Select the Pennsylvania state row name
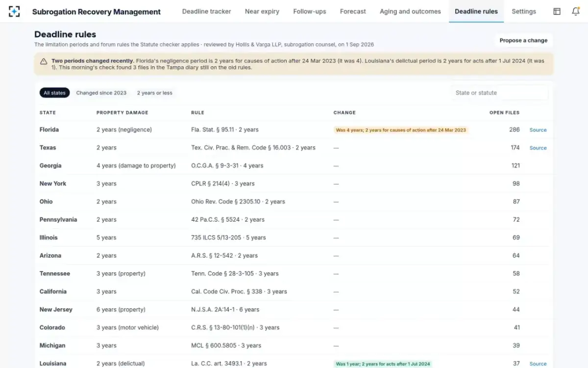The width and height of the screenshot is (588, 368). click(x=58, y=219)
